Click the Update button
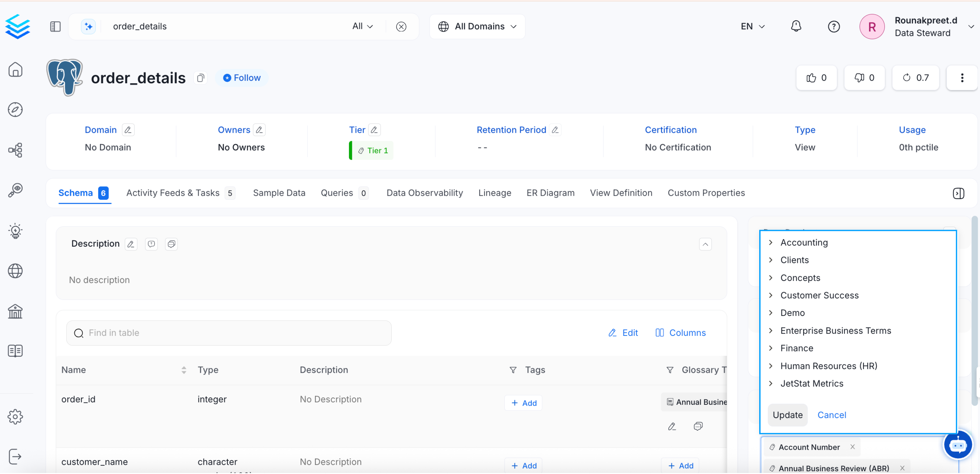 tap(787, 415)
